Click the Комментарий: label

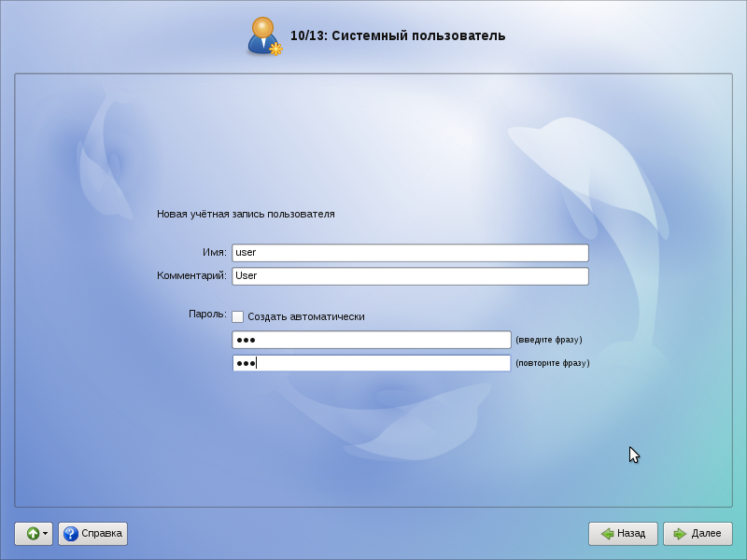pos(191,276)
